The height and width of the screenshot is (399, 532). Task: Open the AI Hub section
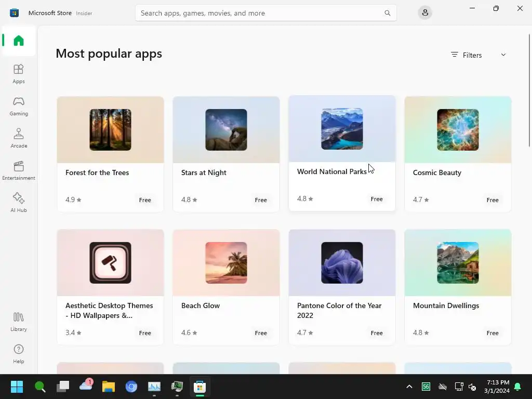click(x=19, y=203)
